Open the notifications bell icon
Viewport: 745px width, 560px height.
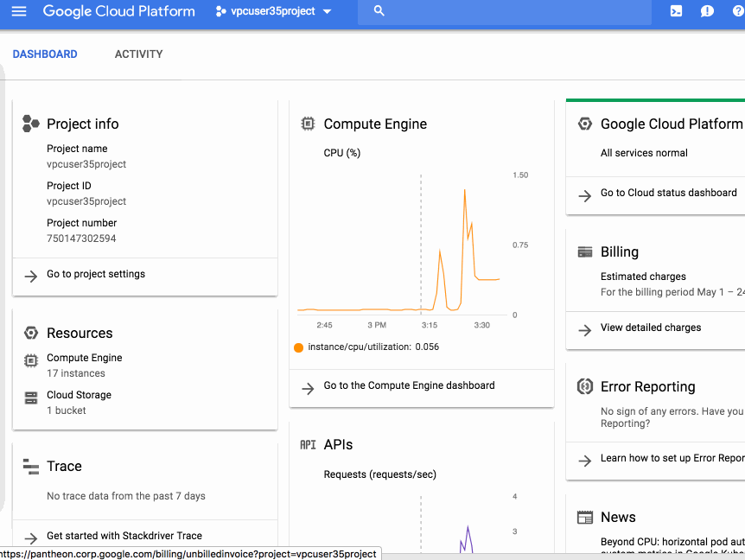pos(707,12)
